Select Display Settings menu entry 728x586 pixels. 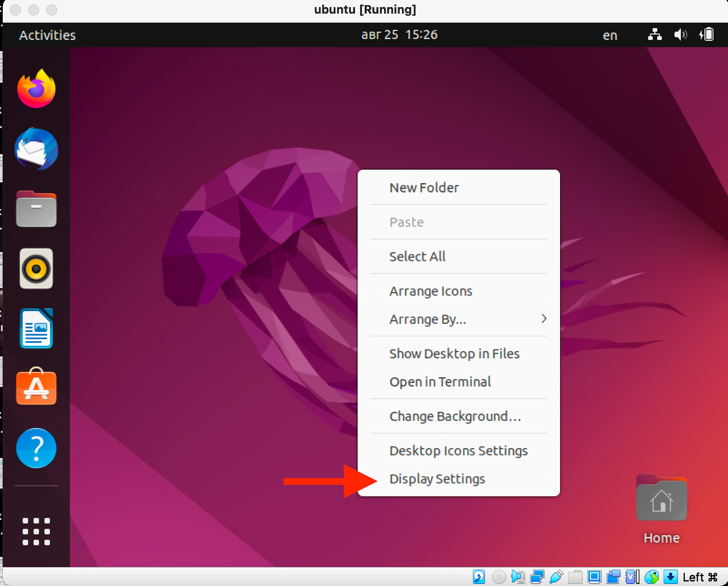pyautogui.click(x=437, y=479)
